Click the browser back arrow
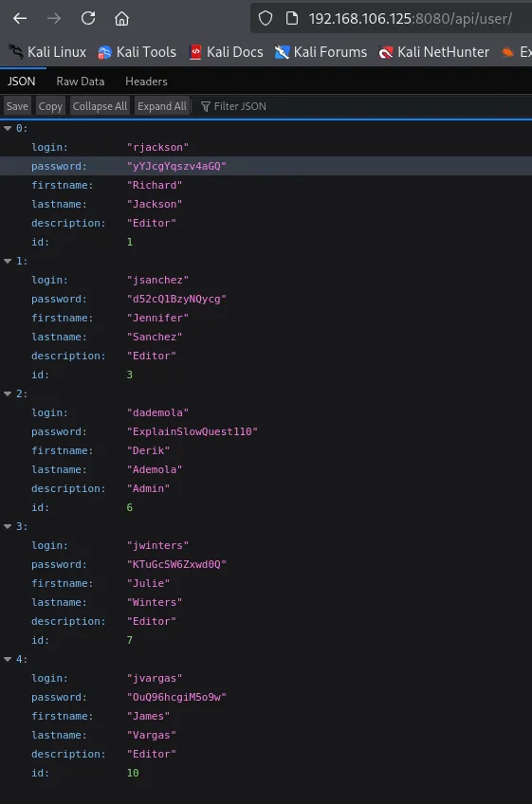Screen dimensions: 532x804 pyautogui.click(x=20, y=18)
